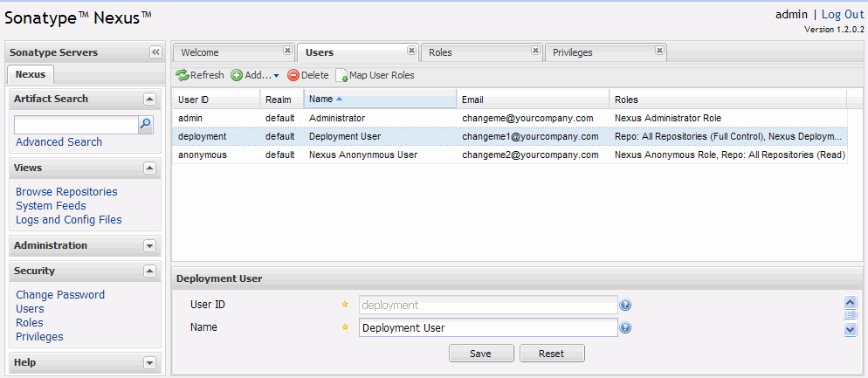Viewport: 868px width, 378px height.
Task: Click the help icon beside the Name field
Action: [x=625, y=328]
